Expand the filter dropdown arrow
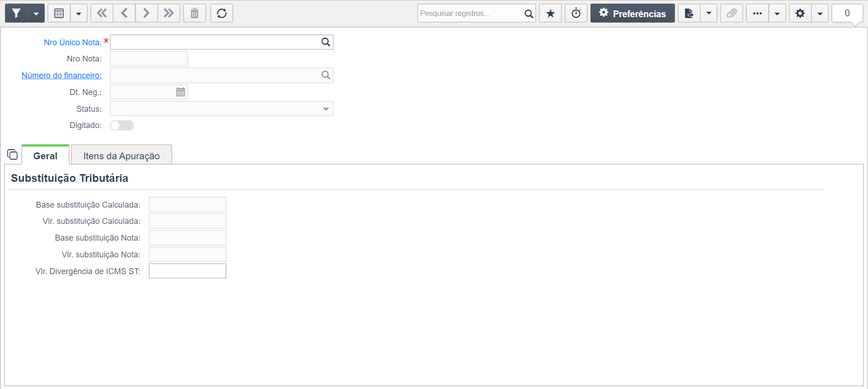Screen dimensions: 868x389 pyautogui.click(x=36, y=13)
